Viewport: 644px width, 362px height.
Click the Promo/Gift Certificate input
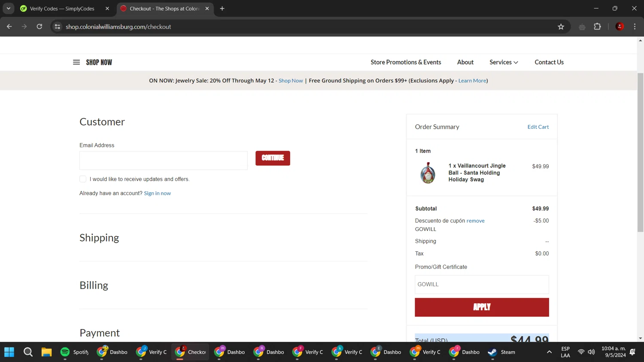pos(482,284)
